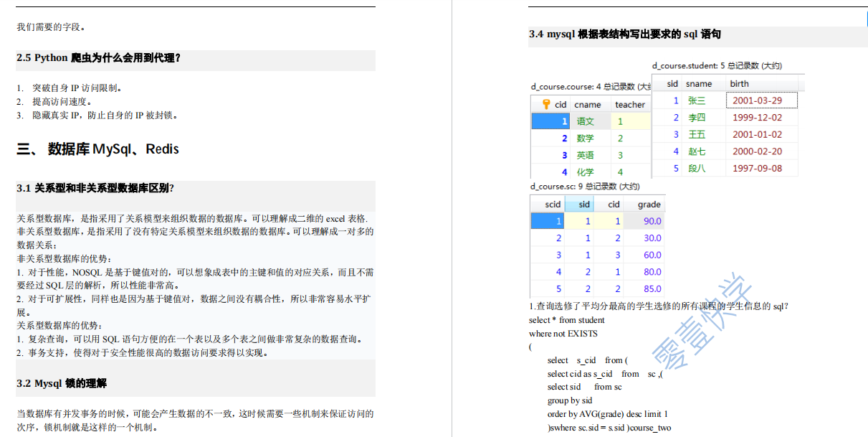Select student name cell "赵七"
Image resolution: width=868 pixels, height=437 pixels.
coord(697,152)
